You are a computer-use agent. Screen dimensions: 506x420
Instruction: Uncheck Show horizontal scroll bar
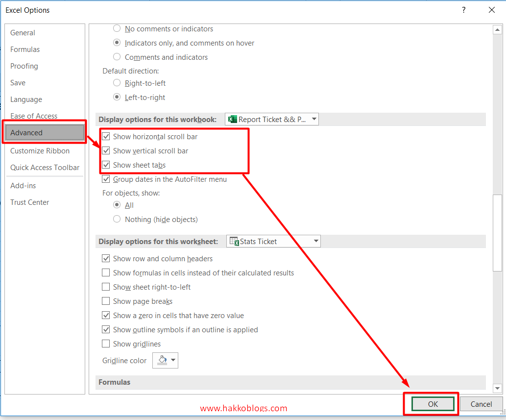[106, 136]
